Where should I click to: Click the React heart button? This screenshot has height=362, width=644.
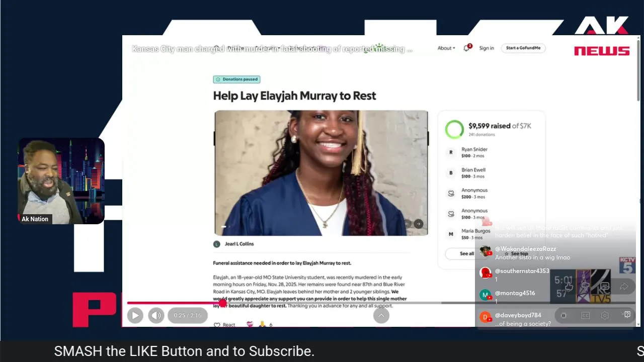click(x=224, y=325)
